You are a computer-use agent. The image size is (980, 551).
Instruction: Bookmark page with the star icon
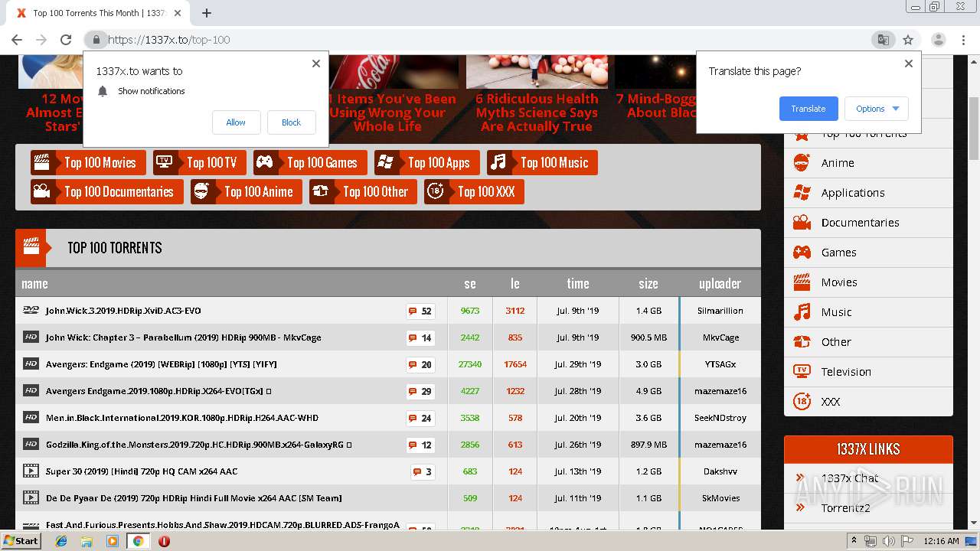tap(908, 40)
